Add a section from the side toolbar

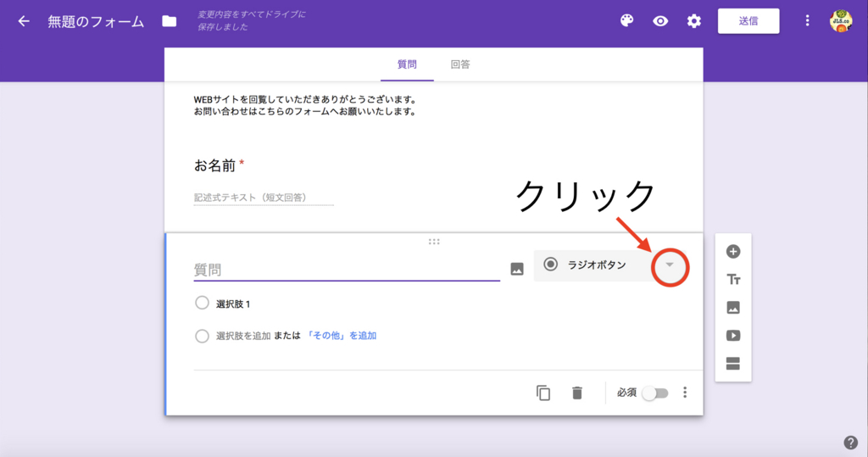[x=733, y=364]
